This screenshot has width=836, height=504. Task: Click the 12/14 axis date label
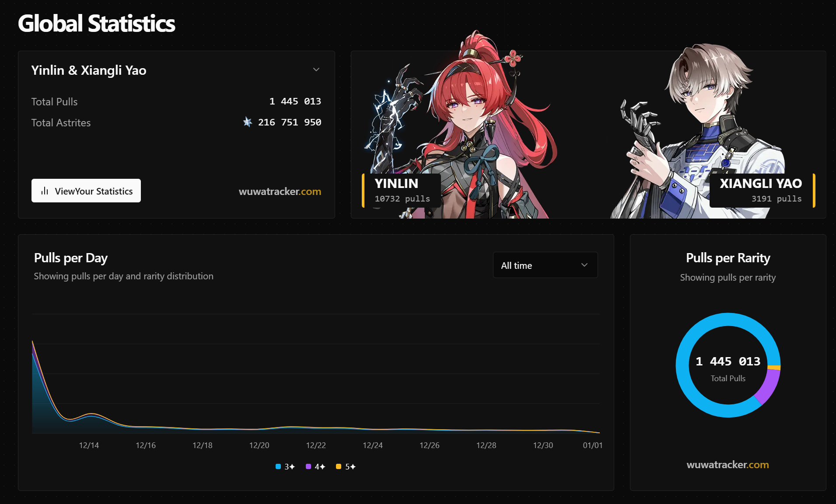[x=89, y=445]
